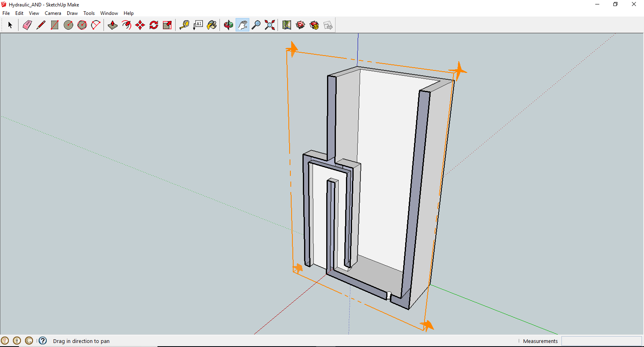Restore down the SketchUp window

615,4
